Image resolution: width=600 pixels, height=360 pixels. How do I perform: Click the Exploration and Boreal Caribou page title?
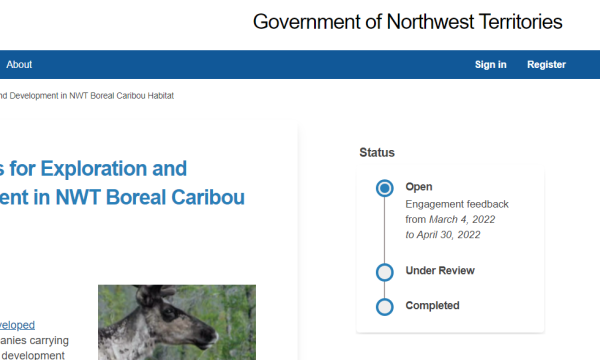[122, 183]
